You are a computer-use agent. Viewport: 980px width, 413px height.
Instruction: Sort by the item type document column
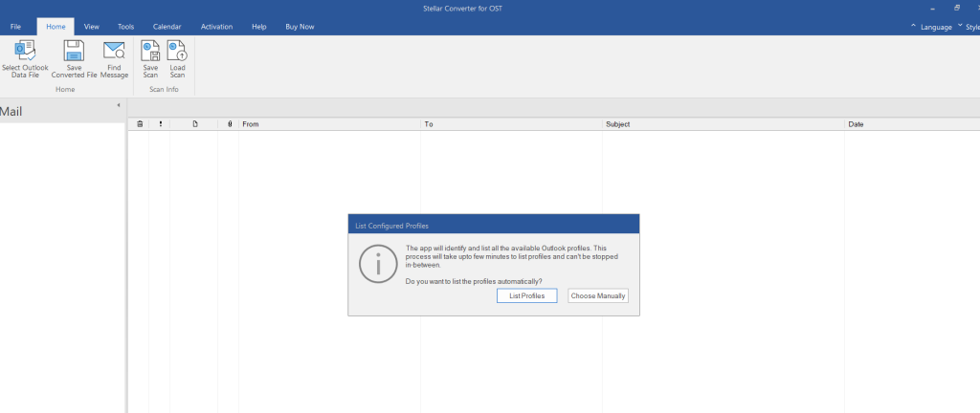tap(194, 124)
